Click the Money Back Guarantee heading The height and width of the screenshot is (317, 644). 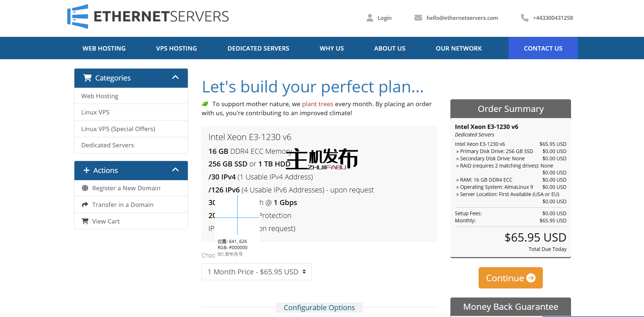coord(511,307)
